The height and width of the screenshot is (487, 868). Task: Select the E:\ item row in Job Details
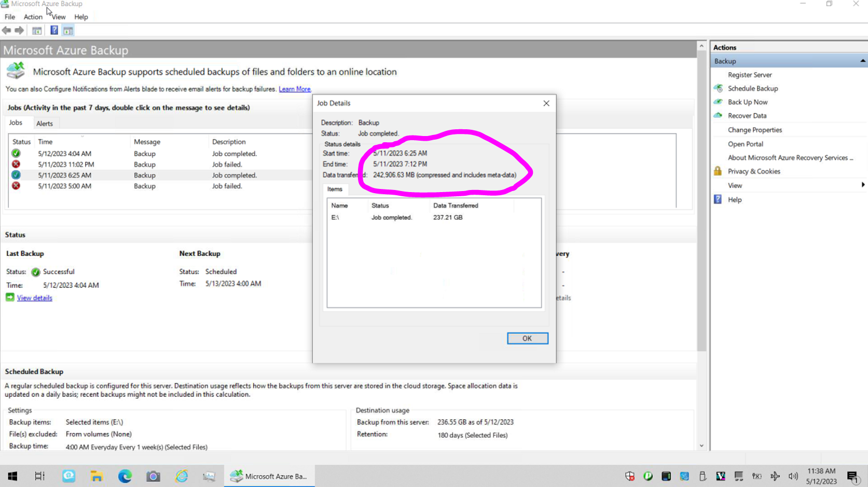[x=434, y=218]
